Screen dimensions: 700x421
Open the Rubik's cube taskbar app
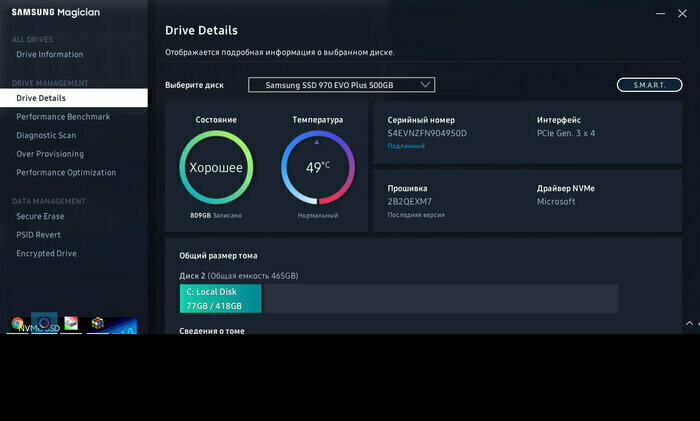pos(98,323)
